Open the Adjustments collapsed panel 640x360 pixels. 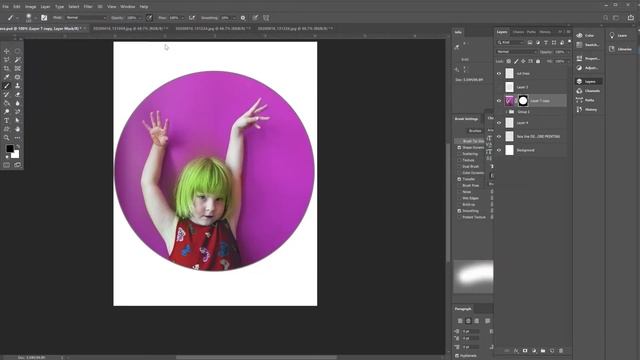point(589,68)
